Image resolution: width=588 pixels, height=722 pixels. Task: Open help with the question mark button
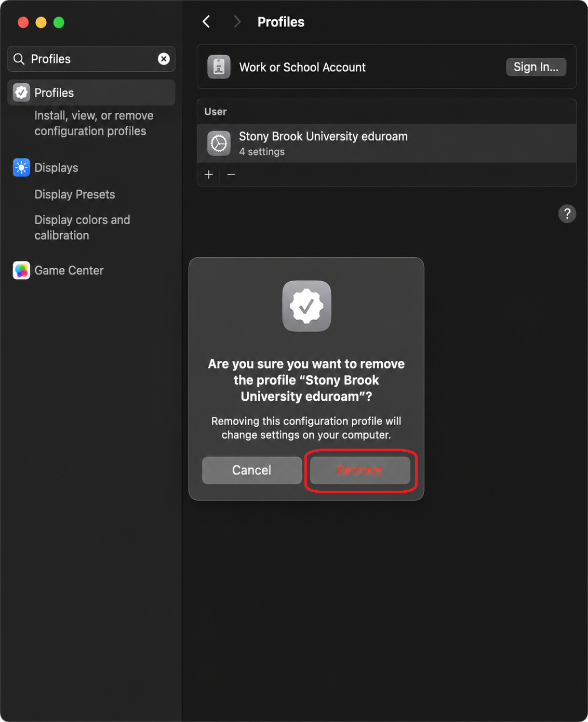point(567,214)
